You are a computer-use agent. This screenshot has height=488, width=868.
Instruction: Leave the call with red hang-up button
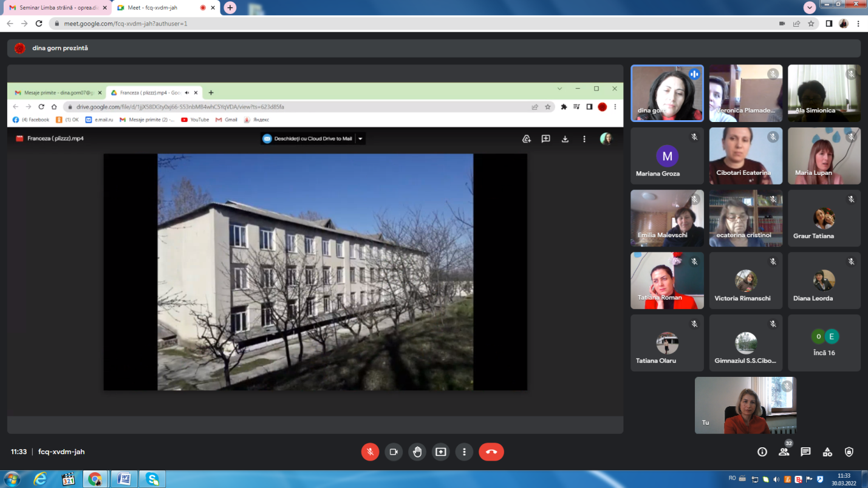[491, 452]
